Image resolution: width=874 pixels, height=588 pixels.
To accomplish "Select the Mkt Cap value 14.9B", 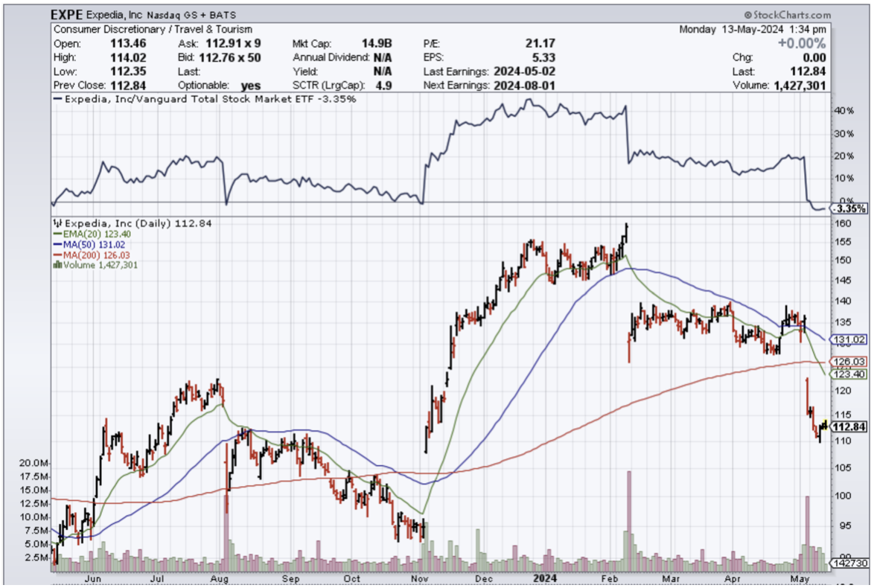I will point(376,43).
